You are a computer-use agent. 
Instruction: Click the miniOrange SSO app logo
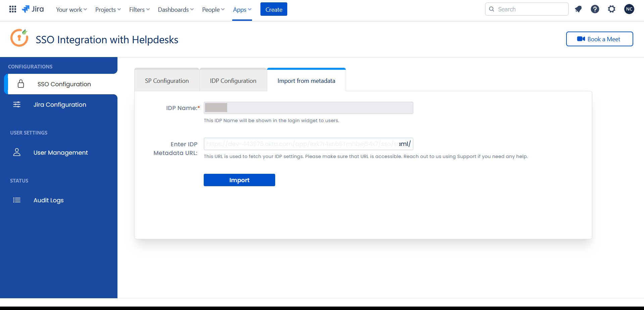click(19, 38)
